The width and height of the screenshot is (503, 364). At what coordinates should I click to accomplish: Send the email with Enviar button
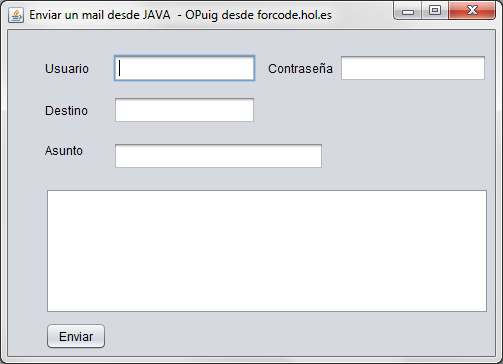click(76, 336)
